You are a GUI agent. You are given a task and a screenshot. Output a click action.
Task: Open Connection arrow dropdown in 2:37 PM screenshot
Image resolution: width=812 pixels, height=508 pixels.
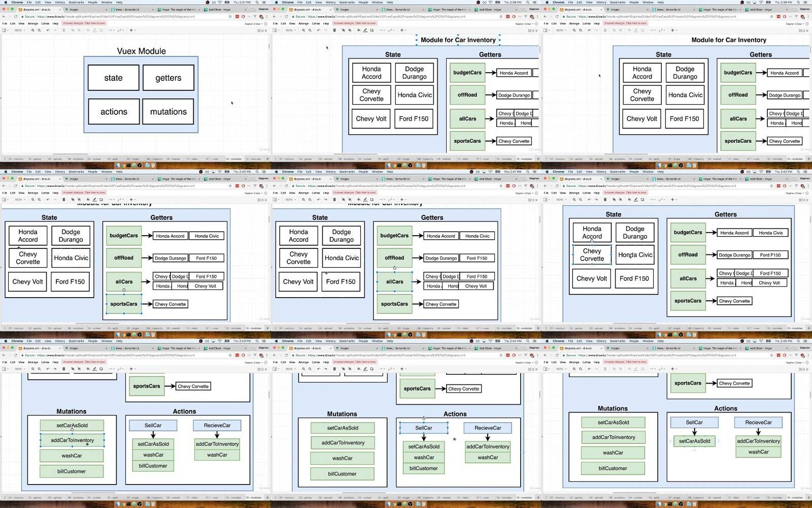pyautogui.click(x=111, y=30)
